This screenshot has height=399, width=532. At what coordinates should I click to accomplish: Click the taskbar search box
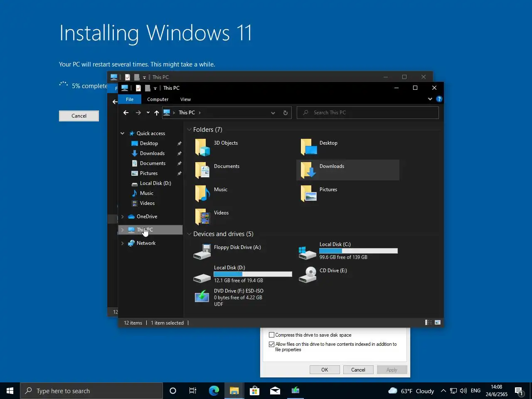(91, 391)
